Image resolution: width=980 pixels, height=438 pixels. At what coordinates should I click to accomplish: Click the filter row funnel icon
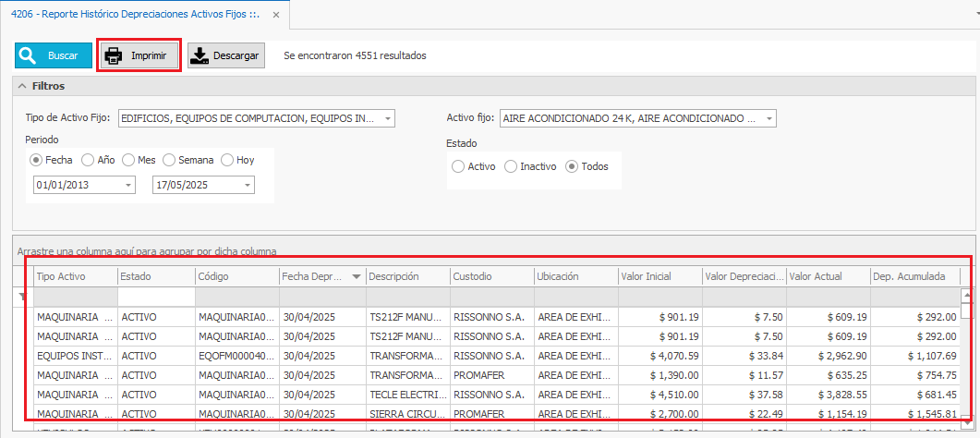point(23,297)
